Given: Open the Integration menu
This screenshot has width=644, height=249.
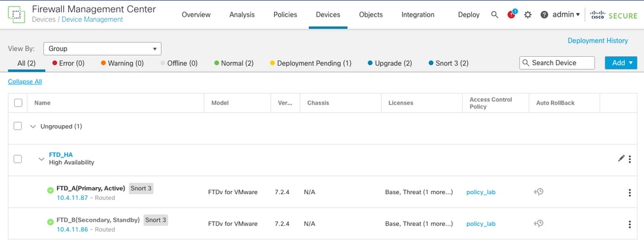Looking at the screenshot, I should click(x=418, y=14).
